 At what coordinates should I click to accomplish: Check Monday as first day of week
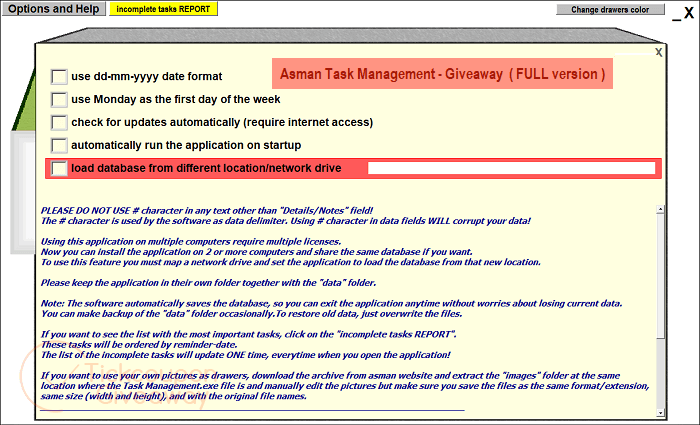[x=59, y=99]
